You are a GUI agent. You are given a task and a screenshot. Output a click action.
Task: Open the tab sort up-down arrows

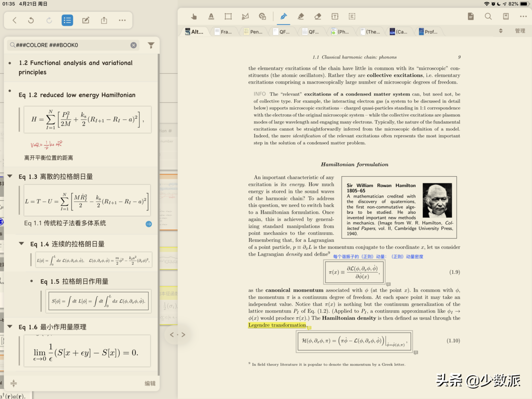pos(501,31)
